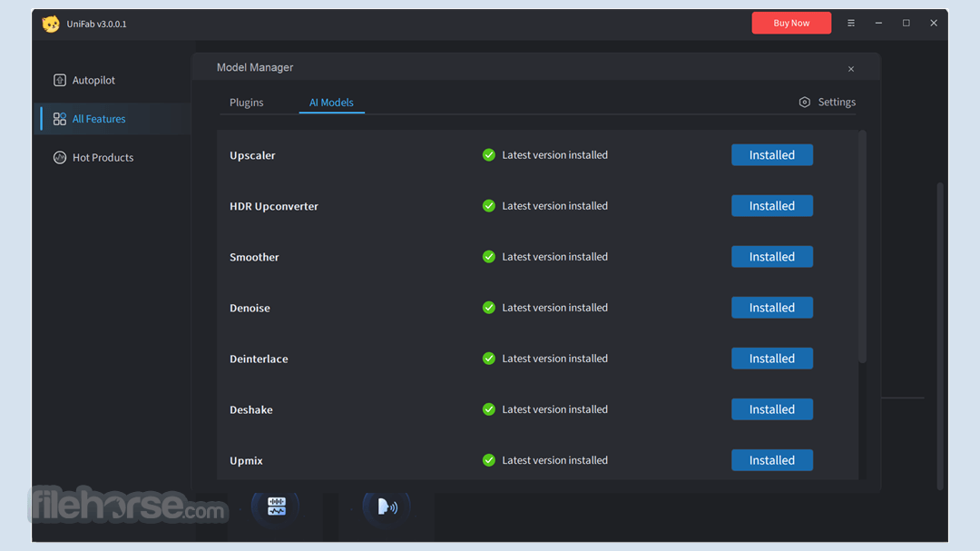Screen dimensions: 980x551
Task: Click the audio waveform feature icon
Action: click(x=276, y=506)
